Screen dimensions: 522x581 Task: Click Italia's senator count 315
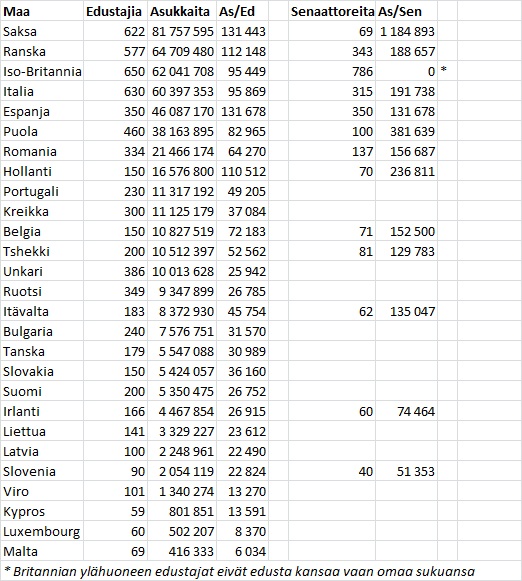(x=332, y=91)
